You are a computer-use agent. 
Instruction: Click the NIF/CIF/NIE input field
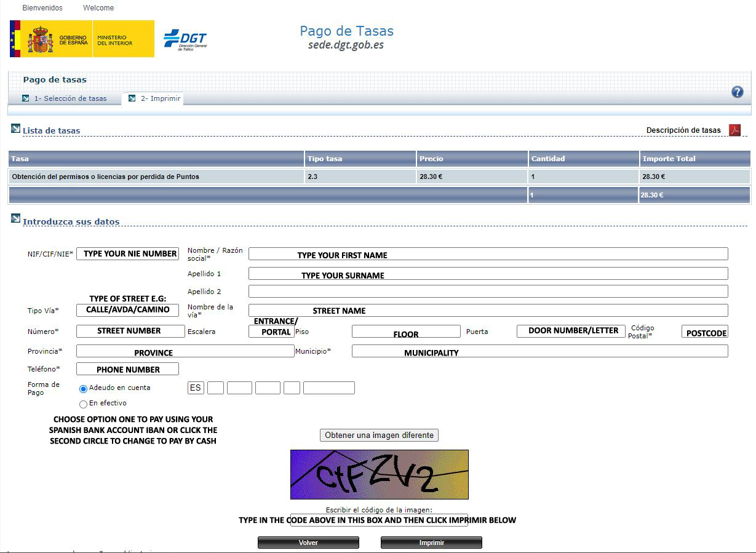(x=127, y=253)
